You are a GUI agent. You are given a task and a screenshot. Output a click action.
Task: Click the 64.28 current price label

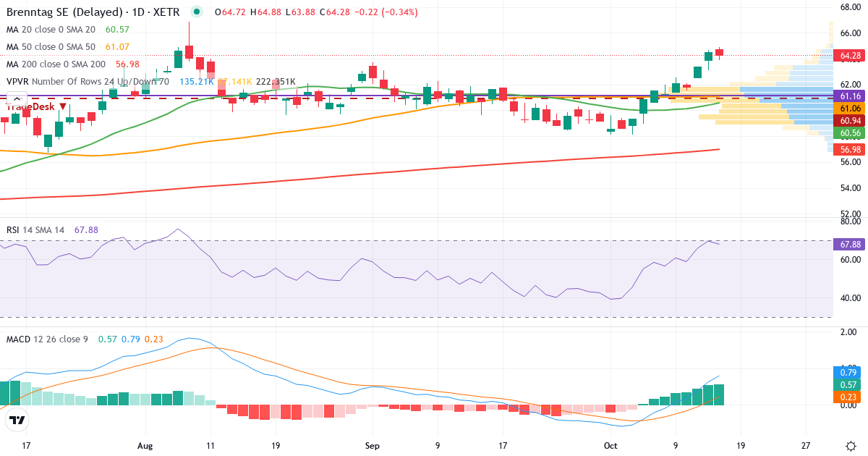(850, 55)
